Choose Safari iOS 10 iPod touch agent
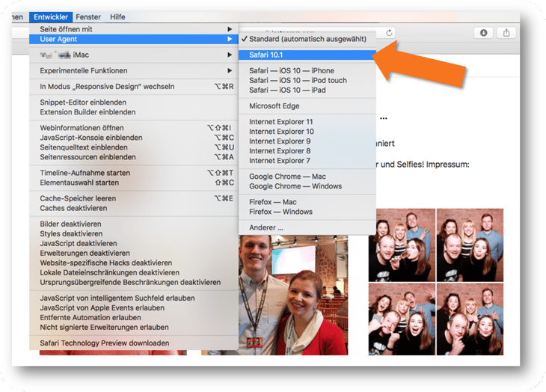 click(307, 80)
